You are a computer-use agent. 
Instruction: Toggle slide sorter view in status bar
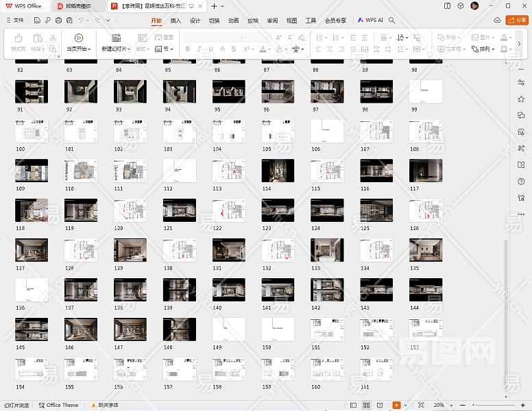tap(367, 405)
